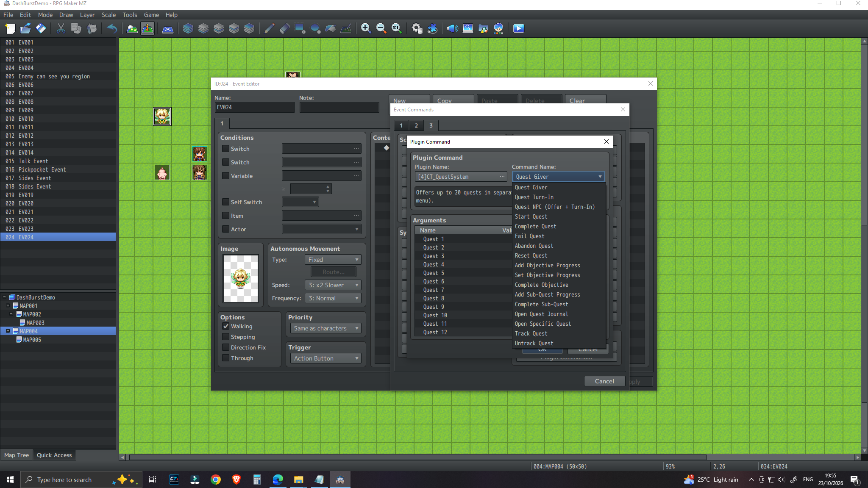
Task: Click the Zoom Out magnifier icon
Action: point(381,28)
